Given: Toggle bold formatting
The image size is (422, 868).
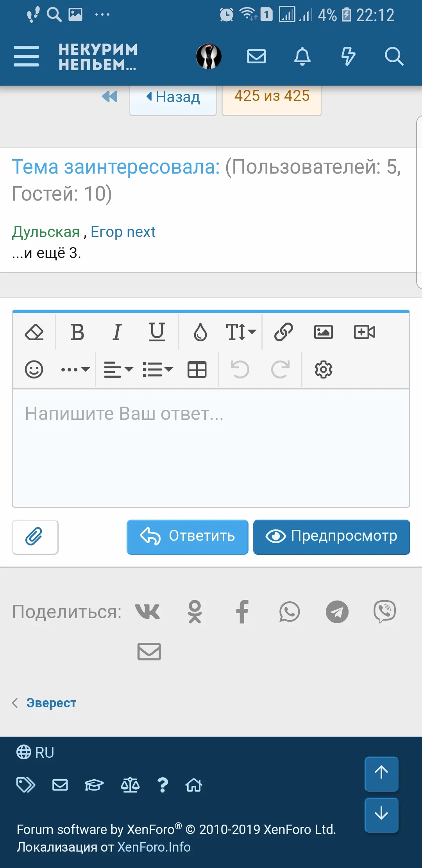Looking at the screenshot, I should point(77,332).
